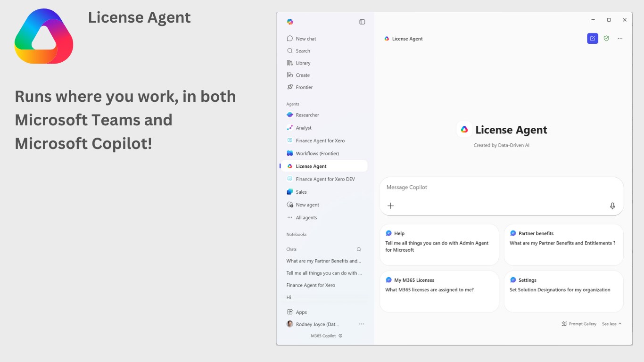The image size is (644, 362).
Task: Click the microphone icon for voice input
Action: point(612,206)
